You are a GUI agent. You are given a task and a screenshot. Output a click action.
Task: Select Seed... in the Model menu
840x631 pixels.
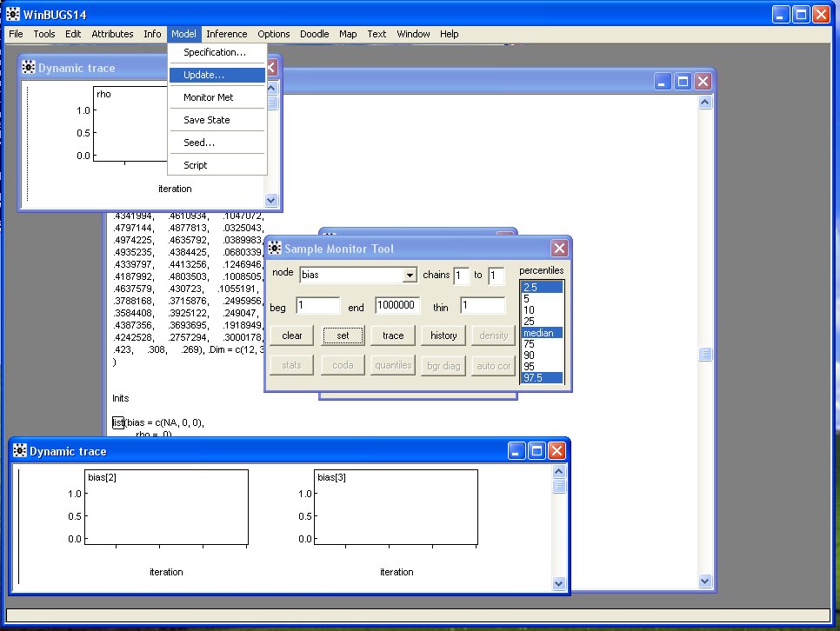(x=199, y=143)
